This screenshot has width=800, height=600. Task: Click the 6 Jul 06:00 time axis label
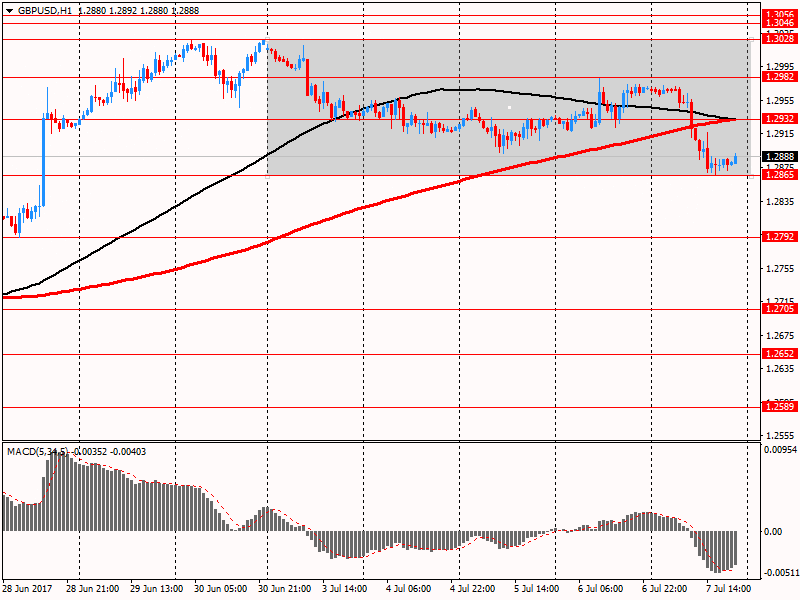[601, 588]
